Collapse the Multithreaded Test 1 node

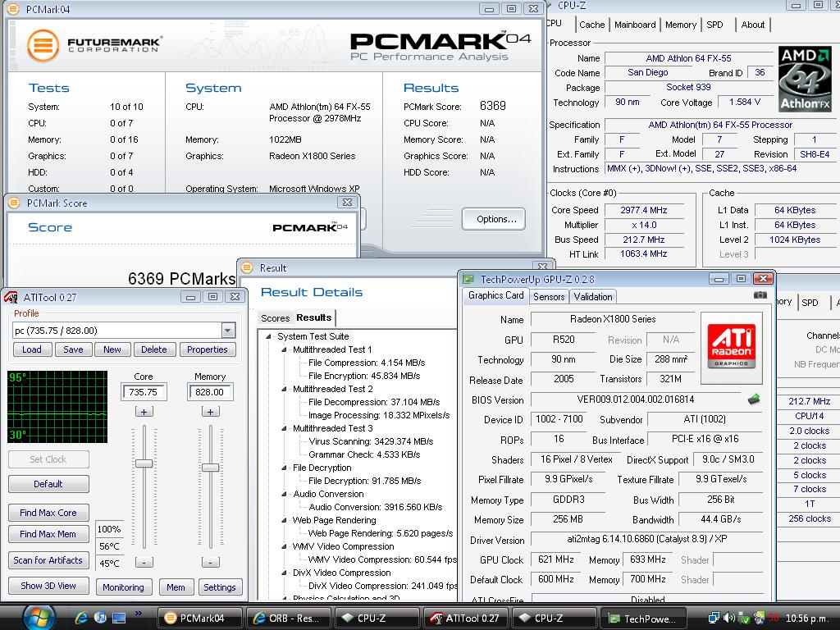[284, 349]
